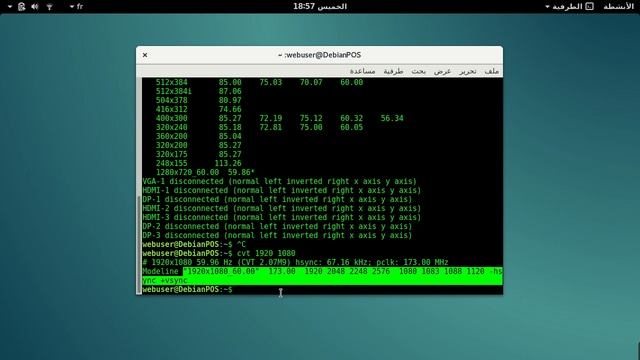This screenshot has height=360, width=640.
Task: Click the 320x240 resolution entry
Action: click(x=171, y=127)
